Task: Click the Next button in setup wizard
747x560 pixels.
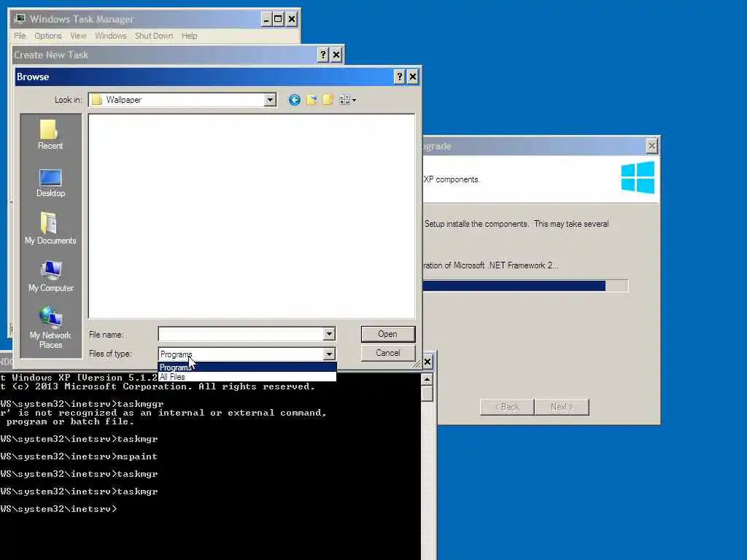Action: (562, 407)
